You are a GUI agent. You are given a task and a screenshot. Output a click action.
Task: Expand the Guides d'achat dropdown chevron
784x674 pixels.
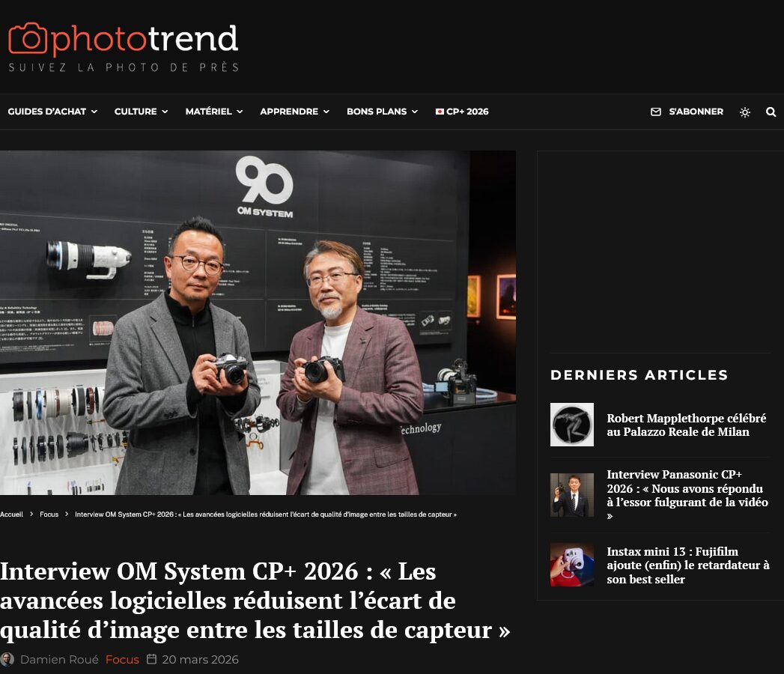94,112
